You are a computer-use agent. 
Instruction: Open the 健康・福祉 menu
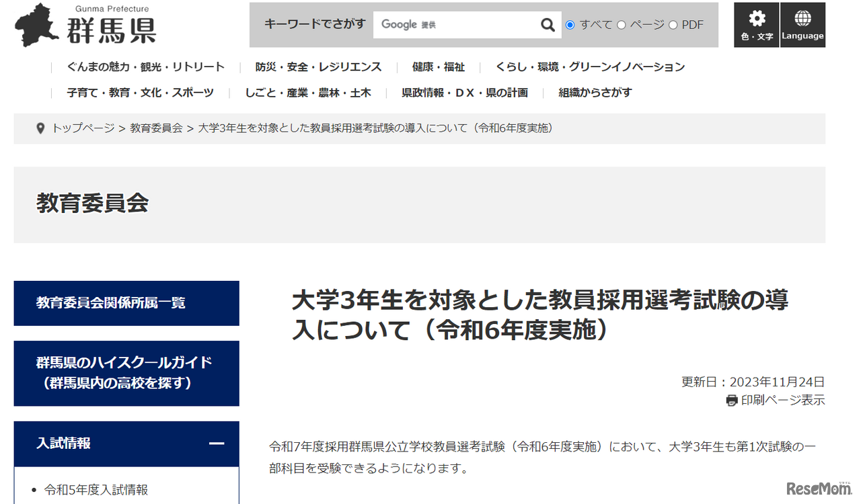(439, 67)
